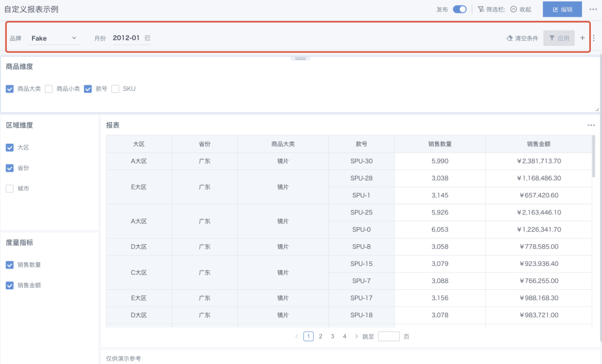
Task: Click the report table vertical scrollbar
Action: pyautogui.click(x=594, y=156)
